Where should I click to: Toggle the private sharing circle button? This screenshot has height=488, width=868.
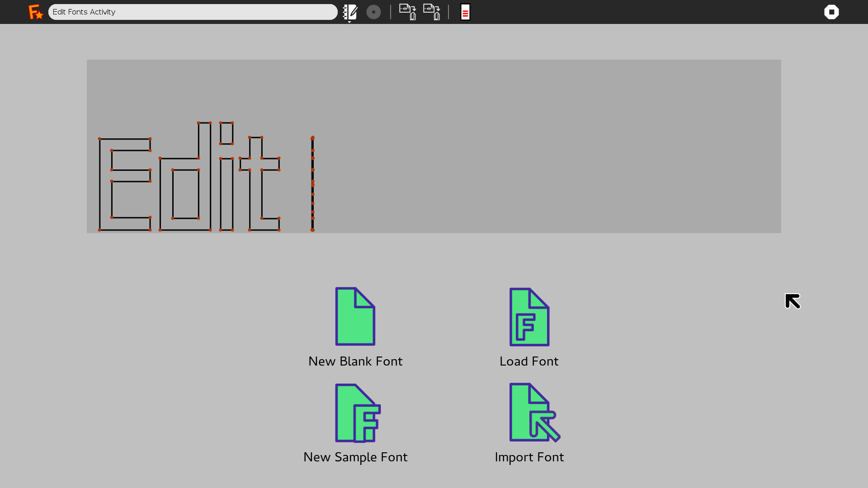373,12
